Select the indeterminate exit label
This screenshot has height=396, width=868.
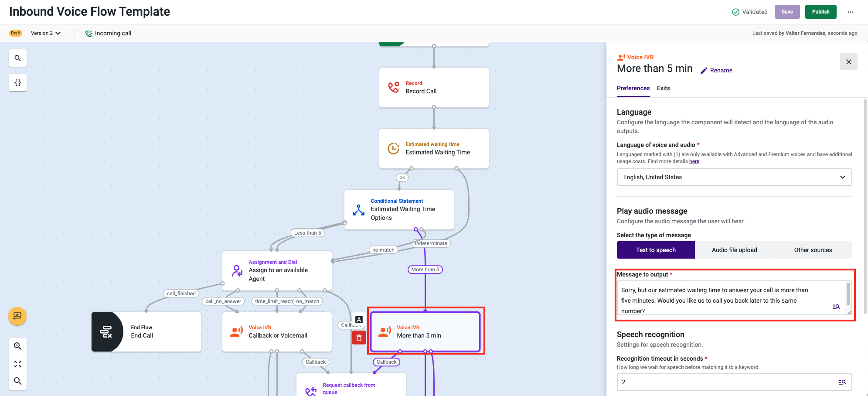[x=431, y=243]
